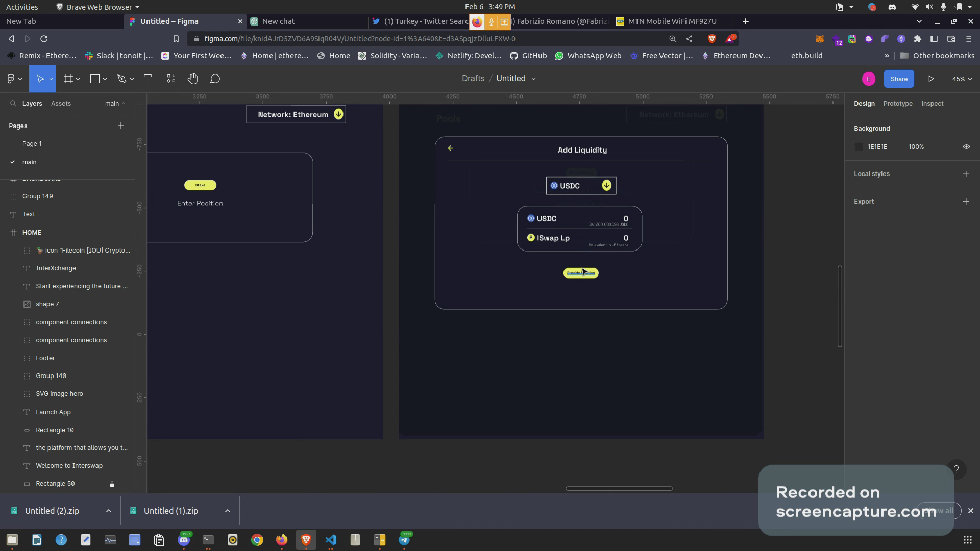Open VS Code from the dock
The width and height of the screenshot is (980, 551).
[x=331, y=540]
